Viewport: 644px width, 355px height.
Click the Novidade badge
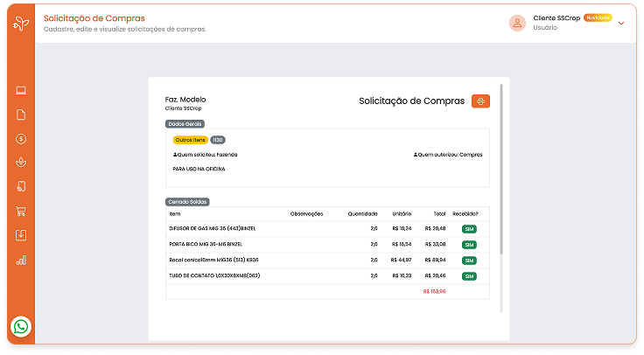(x=598, y=17)
